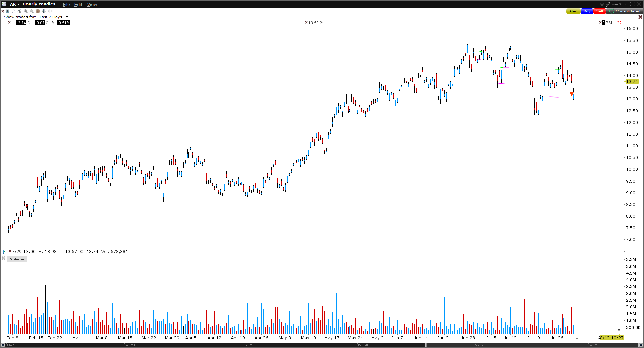Remove the P&L label
This screenshot has width=644, height=348.
click(600, 23)
